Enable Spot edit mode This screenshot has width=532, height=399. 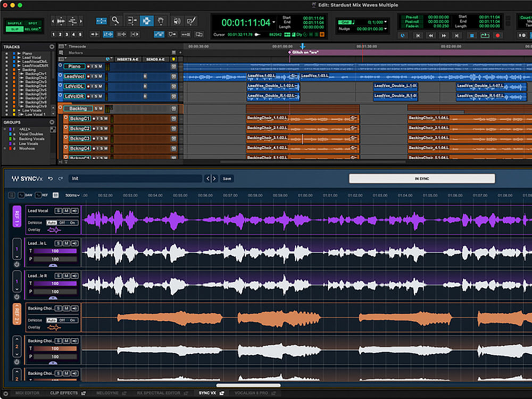click(33, 23)
